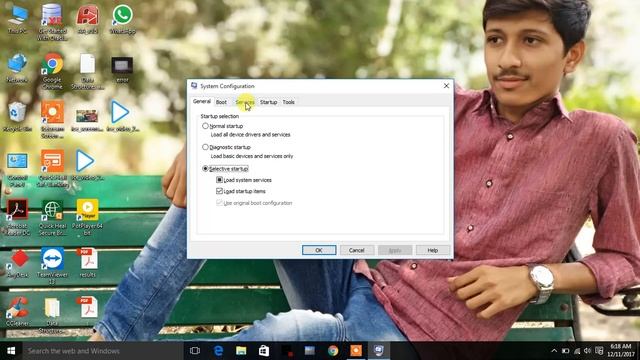Open the WhatsApp desktop shortcut
Image resolution: width=640 pixels, height=360 pixels.
coord(122,19)
